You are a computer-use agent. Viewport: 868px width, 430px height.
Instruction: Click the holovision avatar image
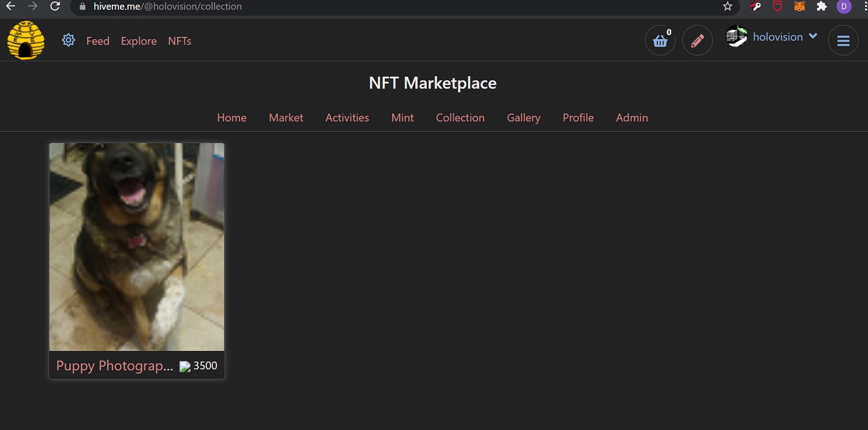click(x=736, y=36)
